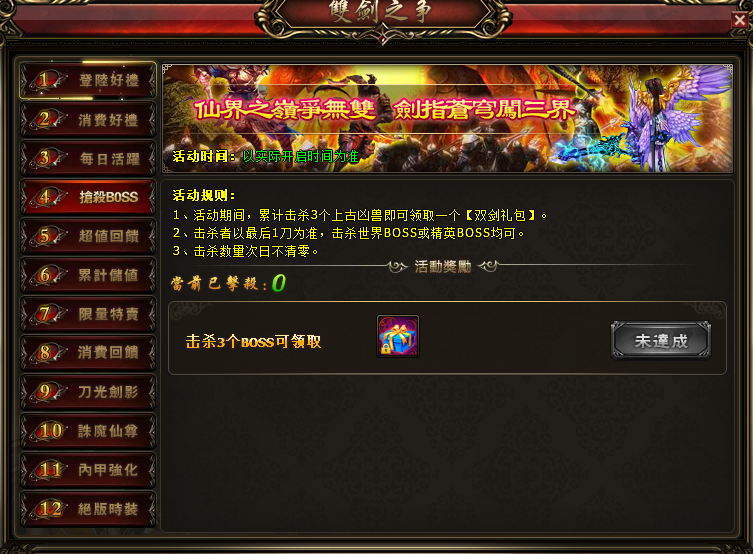753x554 pixels.
Task: Switch to the 每日活躍 tab
Action: coord(88,158)
